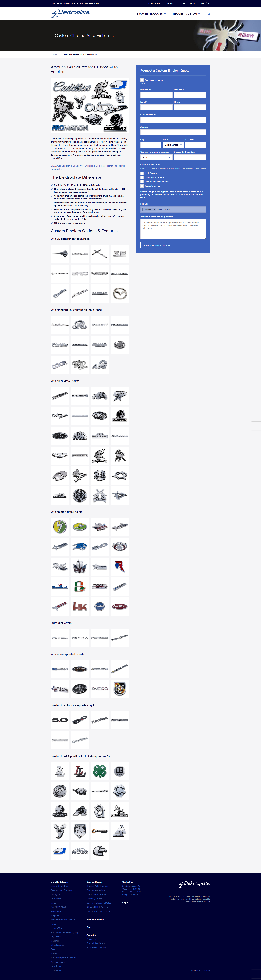Expand the Browse Products menu
261x980 pixels.
[151, 14]
